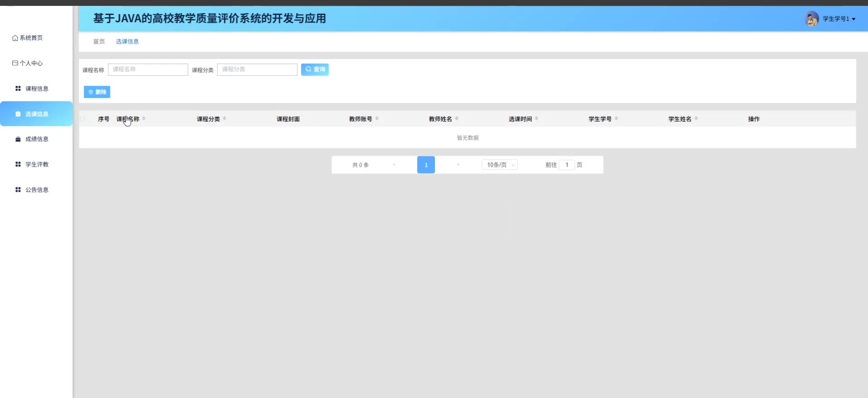Click the 前往 page number input

[567, 165]
